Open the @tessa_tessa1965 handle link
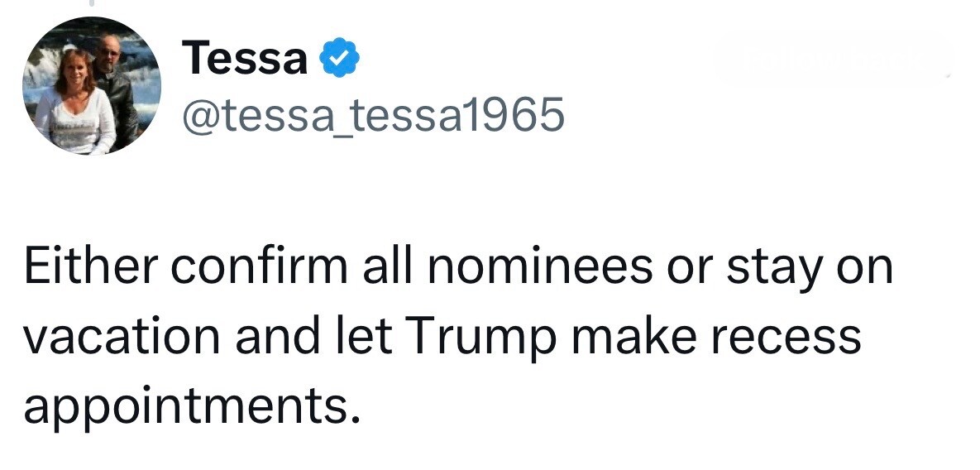980x470 pixels. (371, 115)
